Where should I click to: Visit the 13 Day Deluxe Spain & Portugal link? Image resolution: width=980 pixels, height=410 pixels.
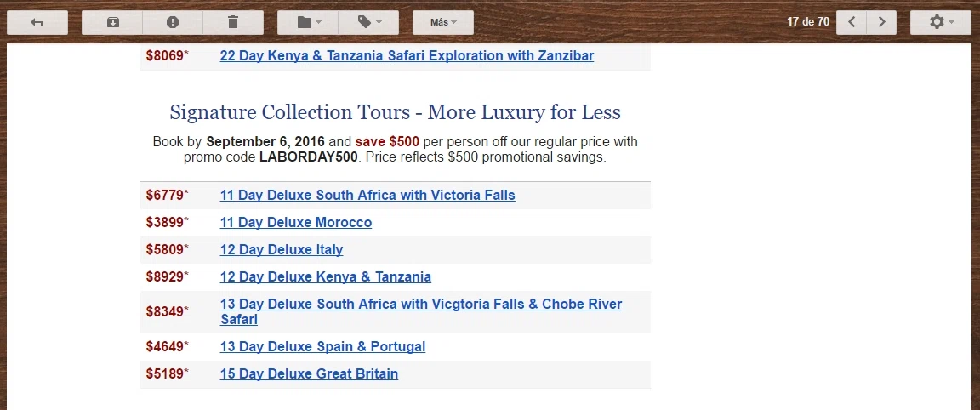(322, 346)
